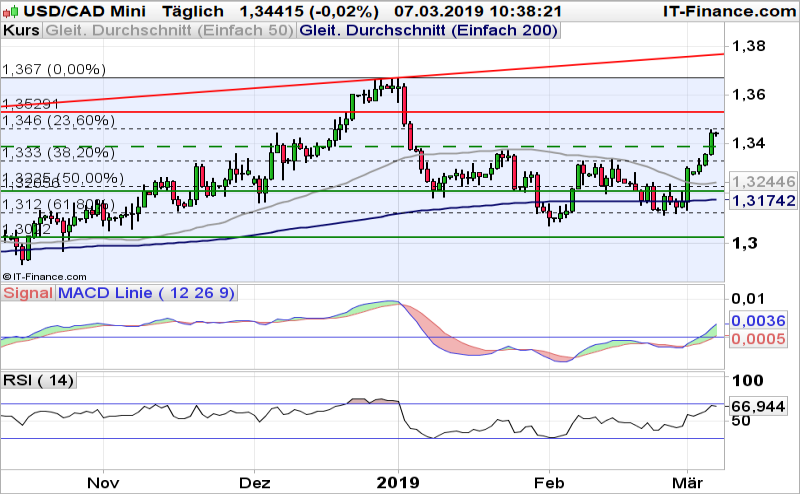Click the Mär label on time axis
This screenshot has width=800, height=494.
coord(688,482)
